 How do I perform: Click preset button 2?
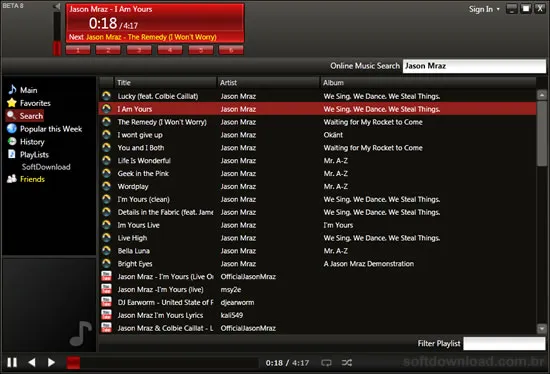point(108,50)
